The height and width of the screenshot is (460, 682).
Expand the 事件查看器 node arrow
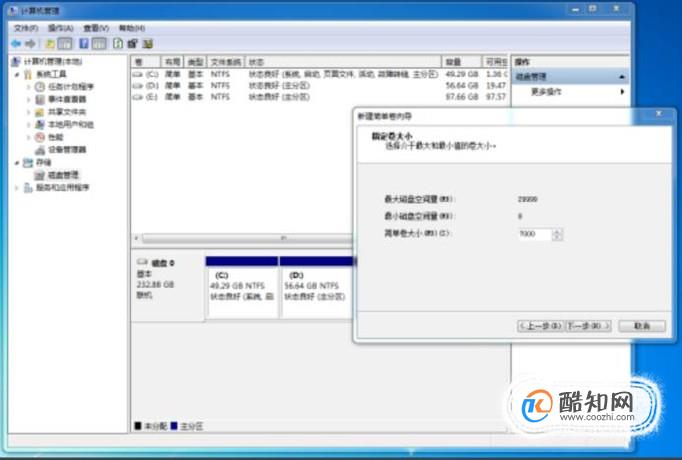[x=29, y=99]
